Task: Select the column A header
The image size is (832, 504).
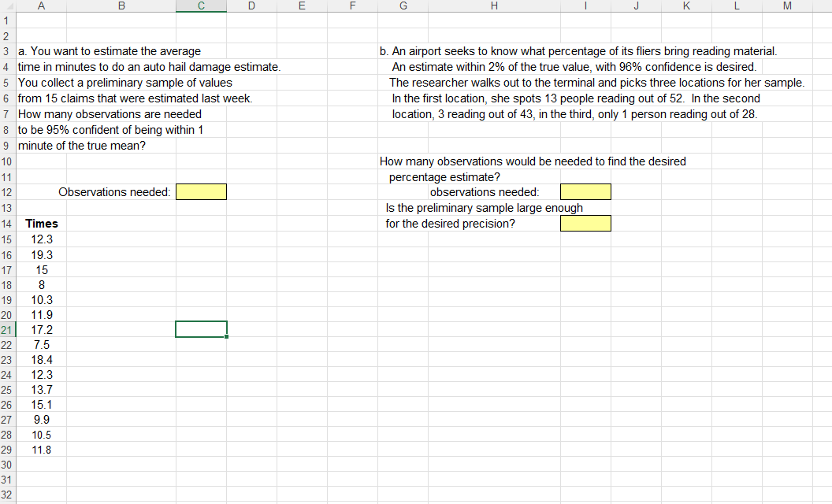Action: pos(42,6)
